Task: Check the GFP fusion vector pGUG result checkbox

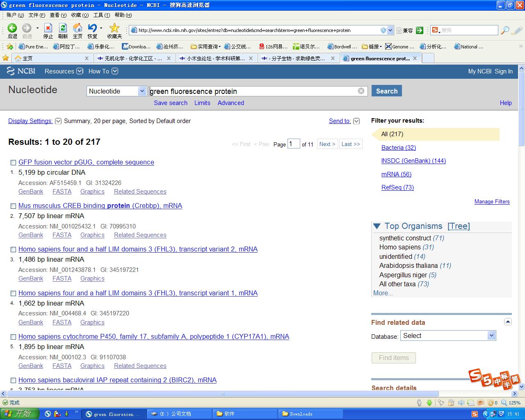Action: (13, 162)
